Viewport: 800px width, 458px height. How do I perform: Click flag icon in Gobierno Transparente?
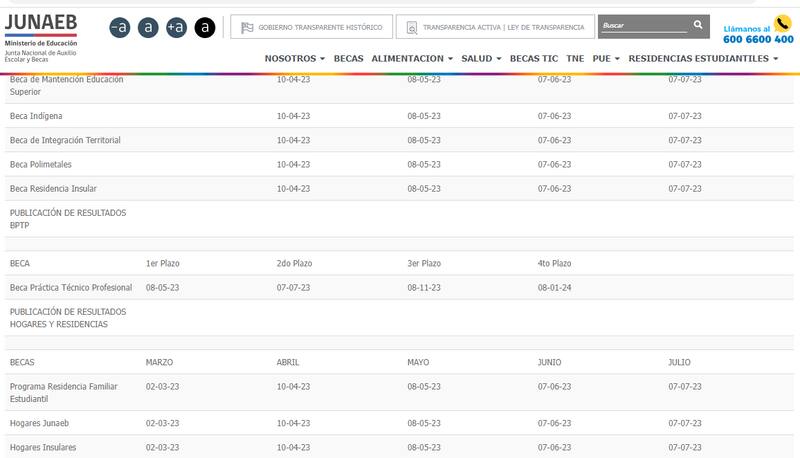[247, 27]
